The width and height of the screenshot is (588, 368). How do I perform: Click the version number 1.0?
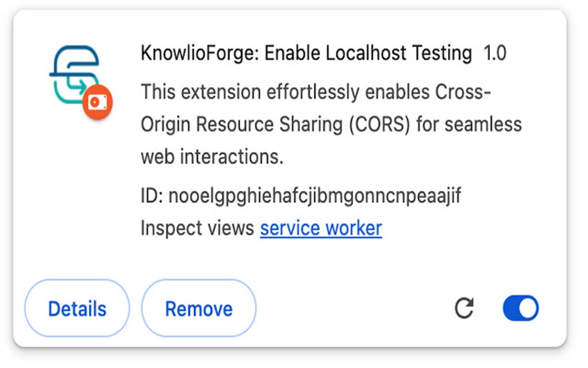tap(495, 54)
